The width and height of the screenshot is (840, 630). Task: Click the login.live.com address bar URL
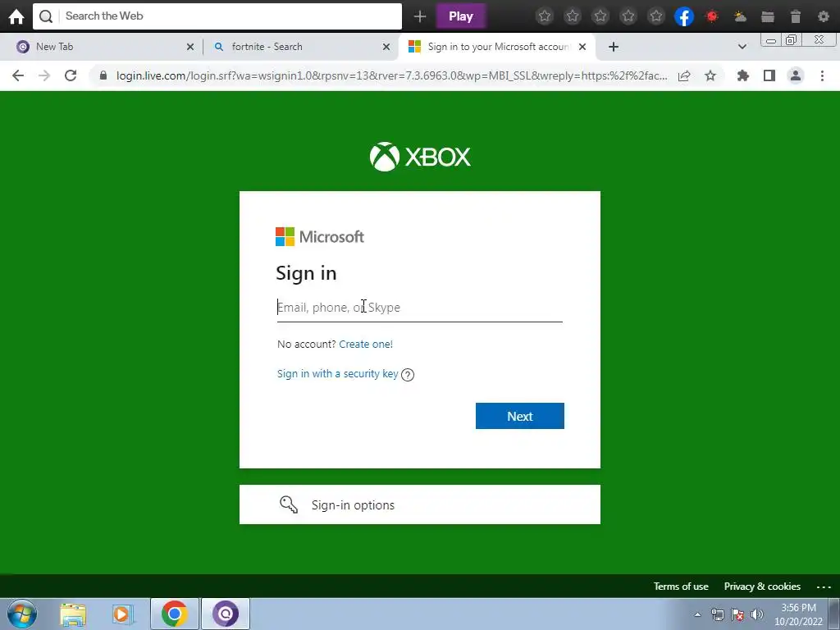coord(391,75)
